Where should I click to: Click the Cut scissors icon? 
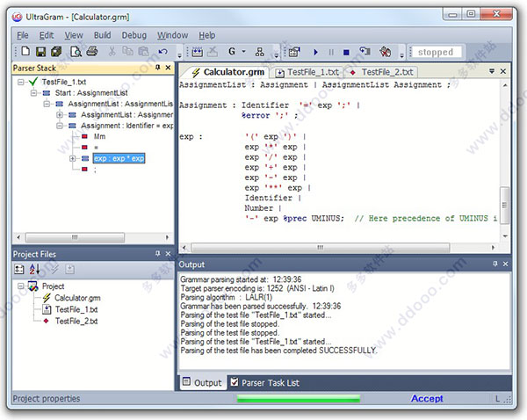pos(112,51)
